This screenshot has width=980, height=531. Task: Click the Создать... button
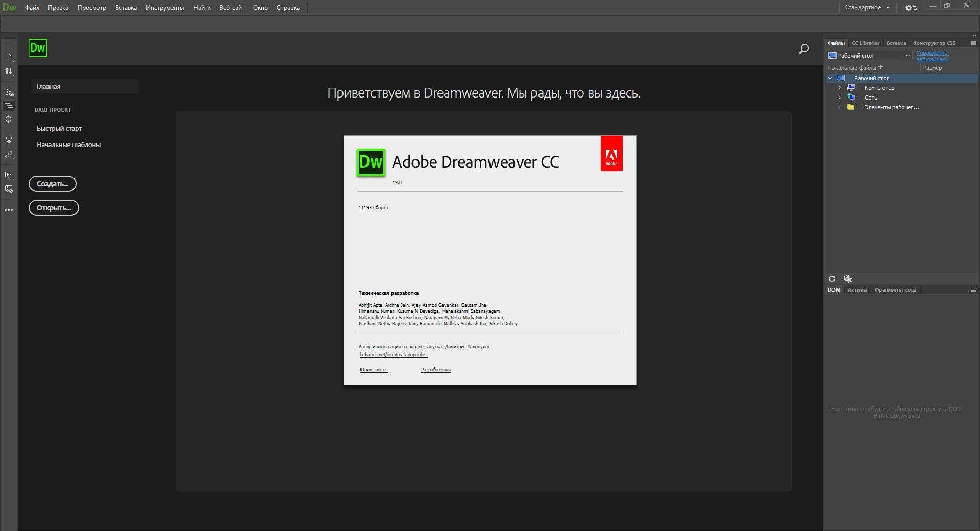(x=53, y=184)
